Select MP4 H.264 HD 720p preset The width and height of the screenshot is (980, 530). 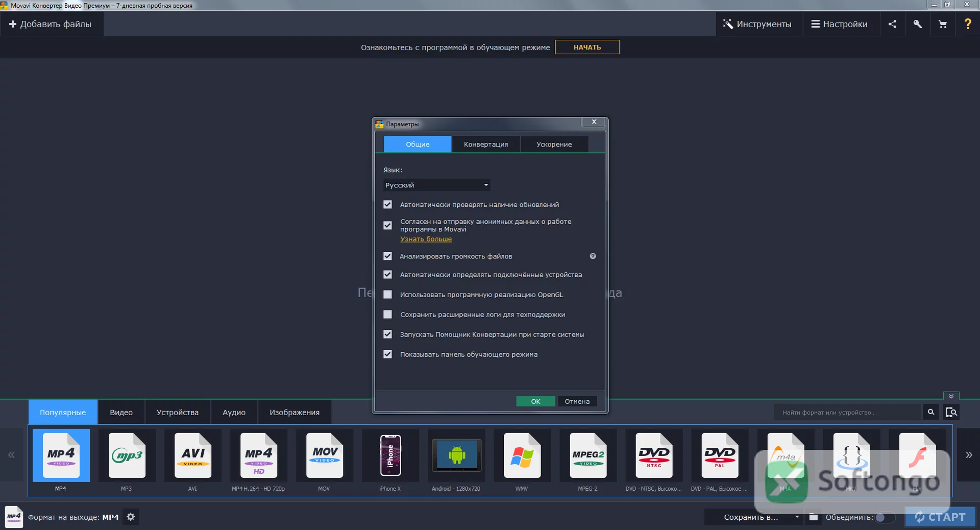[x=259, y=455]
